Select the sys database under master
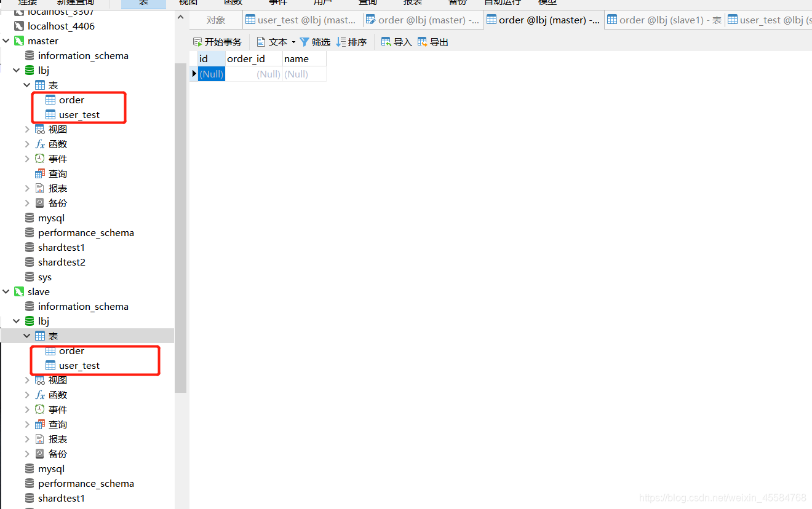 (45, 277)
